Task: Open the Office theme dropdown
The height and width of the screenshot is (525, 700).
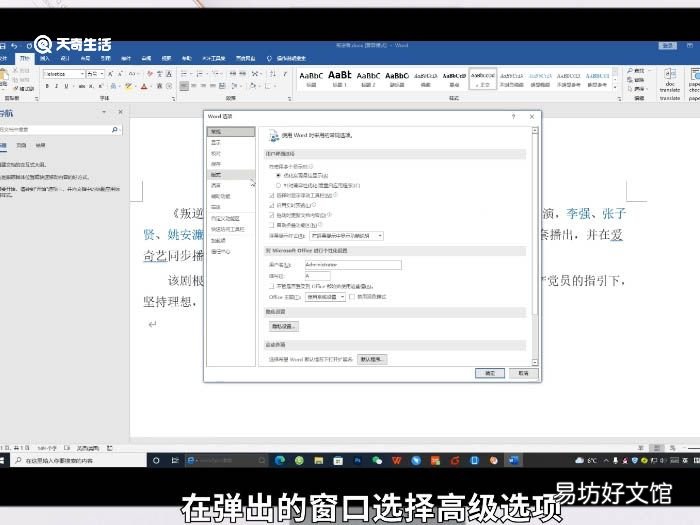Action: tap(325, 297)
